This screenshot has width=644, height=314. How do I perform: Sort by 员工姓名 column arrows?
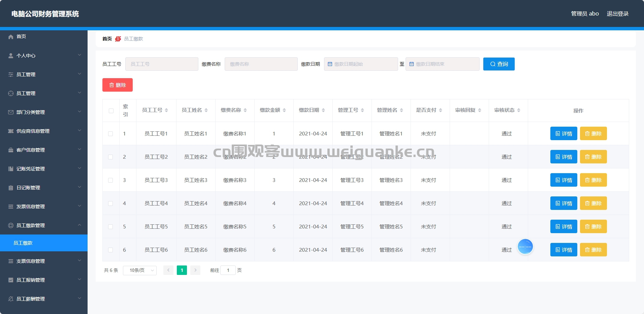(x=206, y=110)
